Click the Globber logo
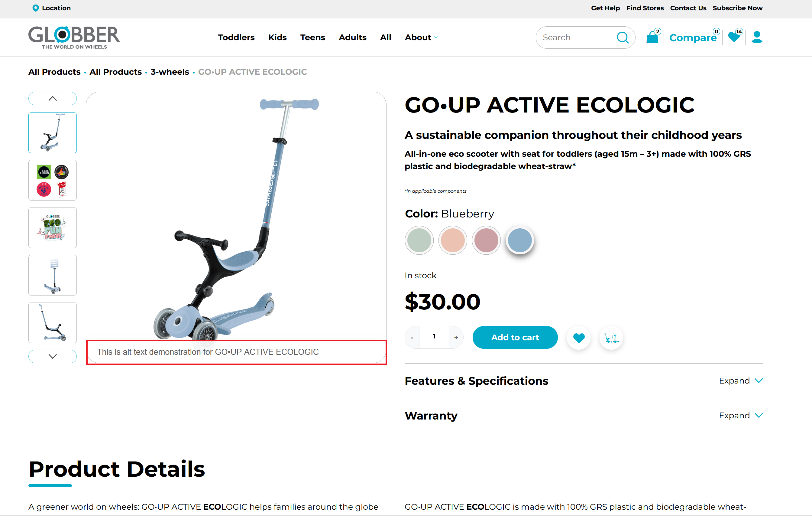The width and height of the screenshot is (812, 516). [x=74, y=38]
